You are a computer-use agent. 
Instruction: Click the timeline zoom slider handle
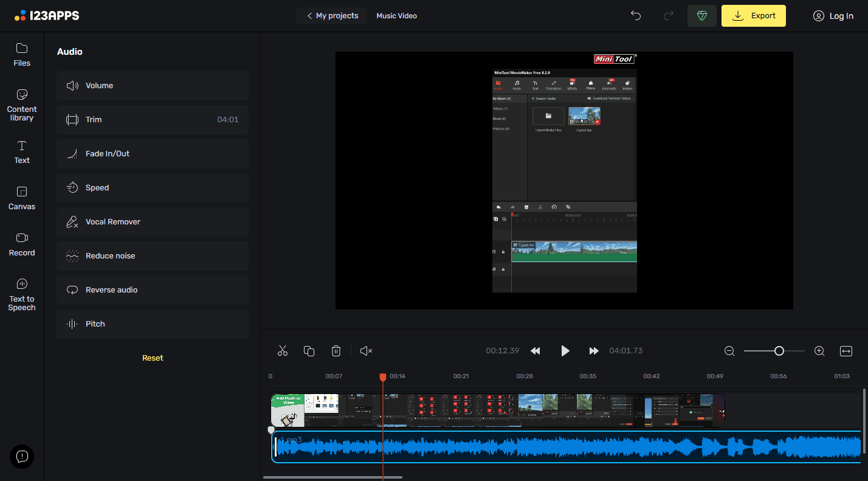pos(779,351)
